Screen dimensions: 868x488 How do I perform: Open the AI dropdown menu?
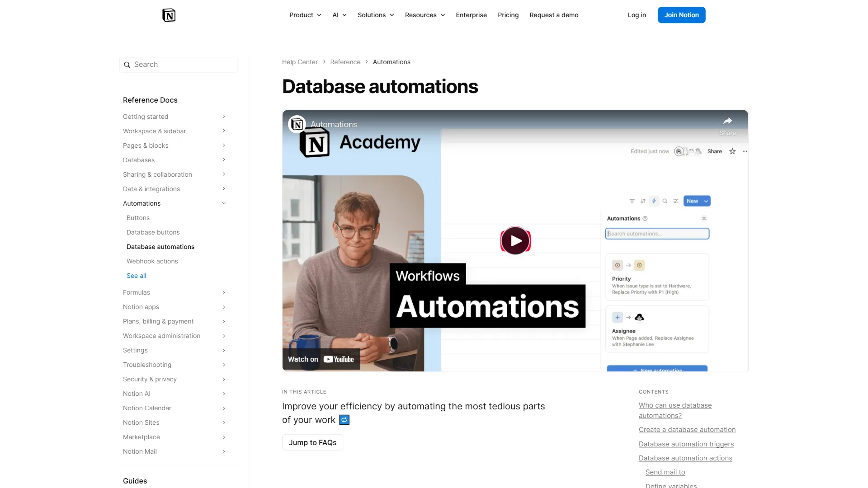pos(340,15)
